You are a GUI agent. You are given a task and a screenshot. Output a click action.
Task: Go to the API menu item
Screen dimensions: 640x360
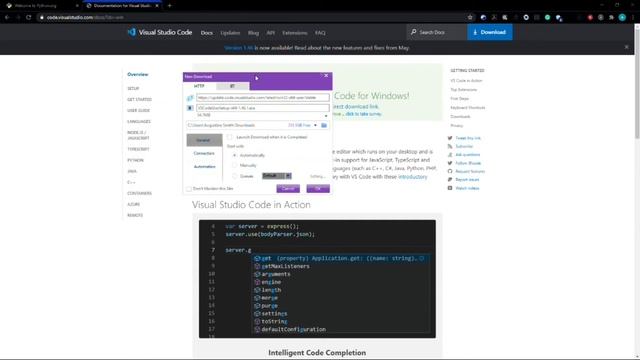pyautogui.click(x=270, y=33)
